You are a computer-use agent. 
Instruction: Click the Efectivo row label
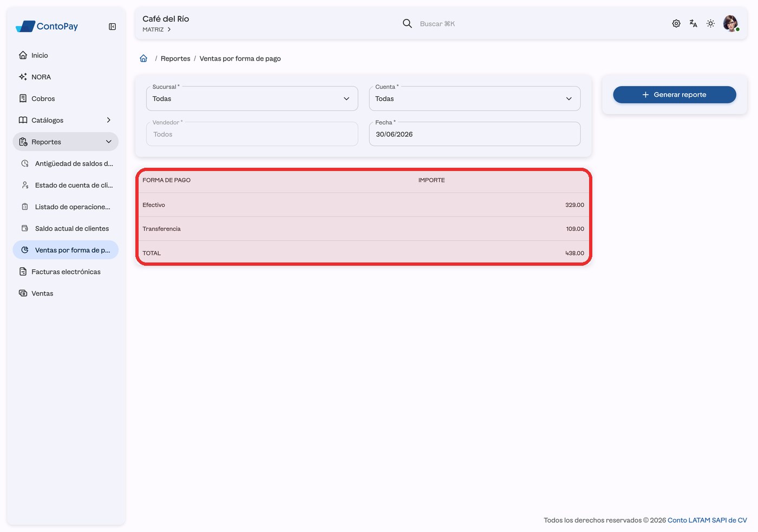click(x=154, y=205)
